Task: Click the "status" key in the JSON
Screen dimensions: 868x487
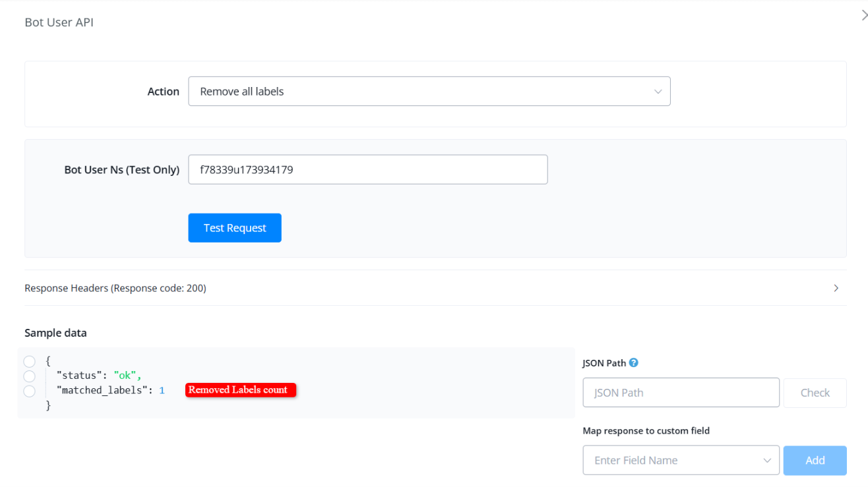Action: pyautogui.click(x=79, y=376)
